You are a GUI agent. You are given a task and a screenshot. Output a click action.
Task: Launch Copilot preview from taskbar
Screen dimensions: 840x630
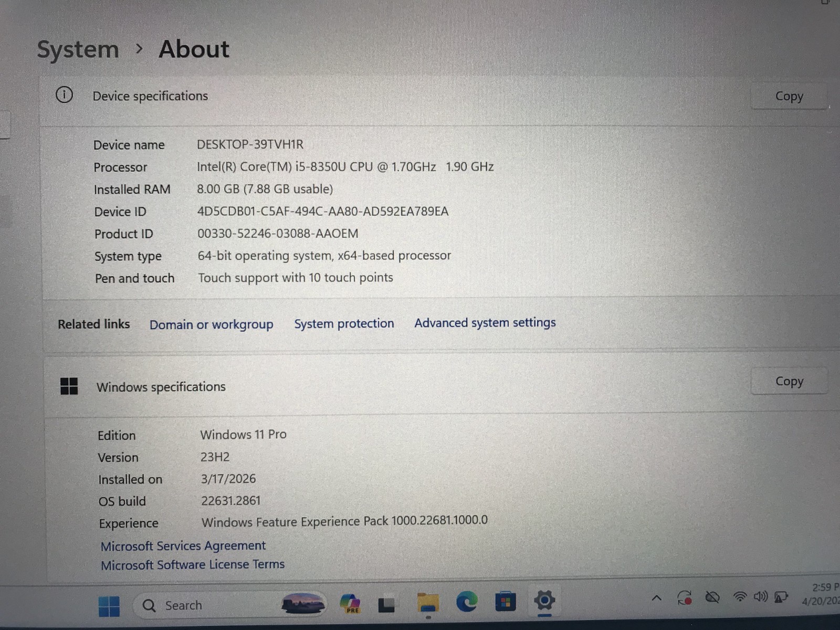[x=350, y=603]
